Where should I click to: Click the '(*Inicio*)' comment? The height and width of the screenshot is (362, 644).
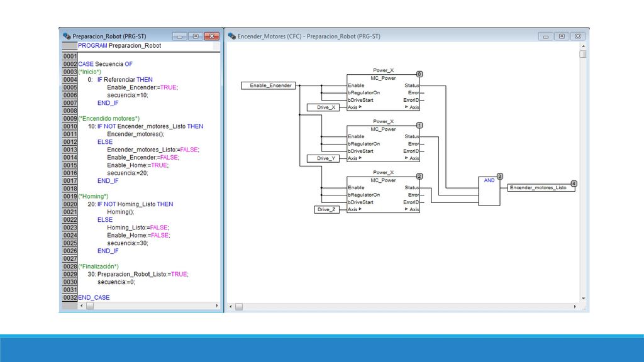coord(89,72)
